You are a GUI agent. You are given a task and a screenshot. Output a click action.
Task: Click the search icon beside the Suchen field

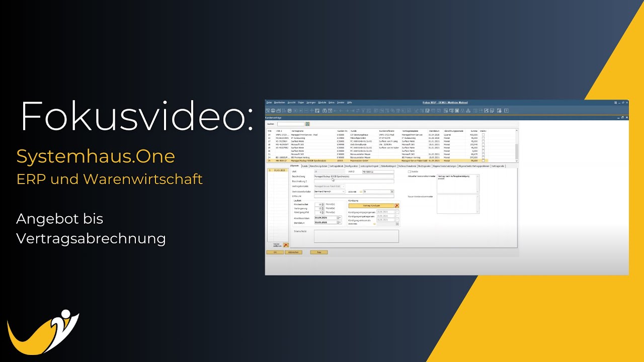point(307,124)
